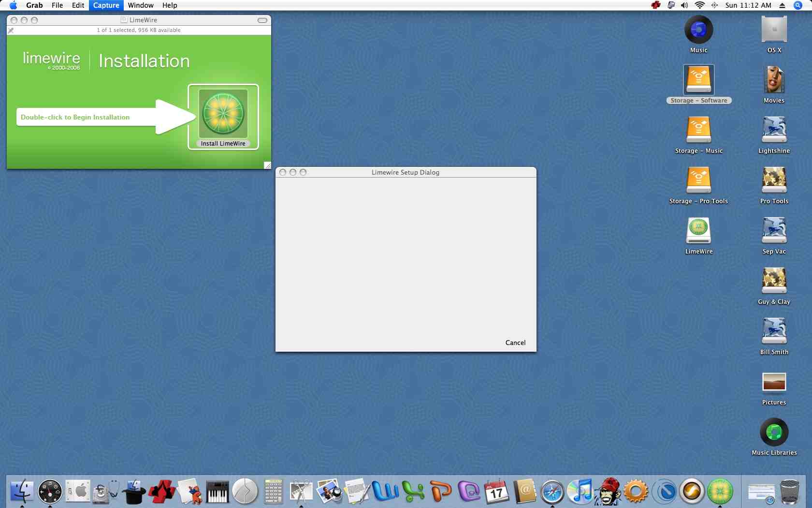
Task: Open the Trash in the Dock
Action: [x=789, y=492]
